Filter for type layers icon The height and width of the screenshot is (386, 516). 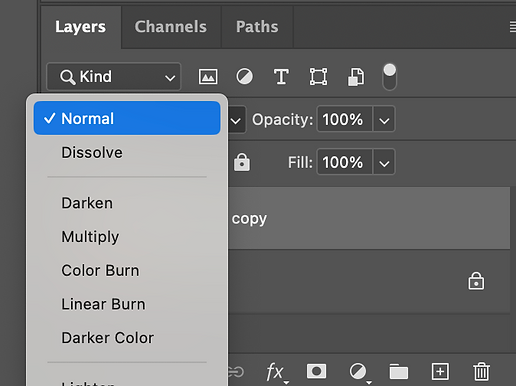click(x=281, y=77)
